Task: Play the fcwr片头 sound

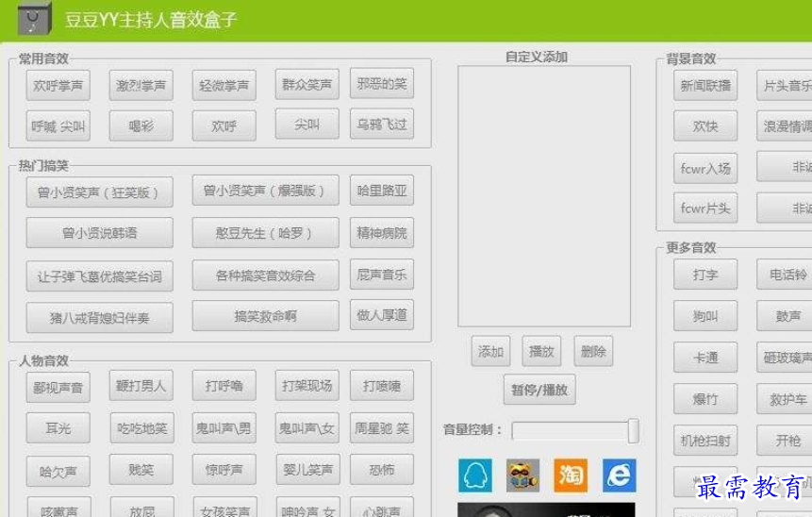Action: [x=705, y=208]
